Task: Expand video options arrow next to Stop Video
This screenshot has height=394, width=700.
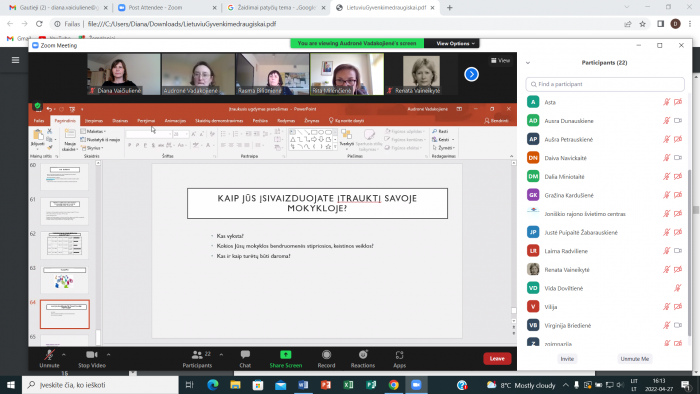Action: [x=108, y=355]
